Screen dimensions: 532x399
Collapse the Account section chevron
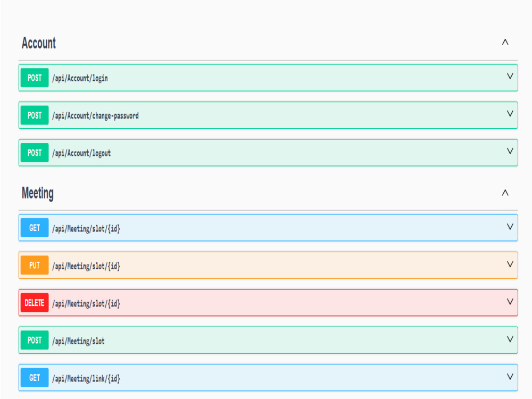(505, 43)
